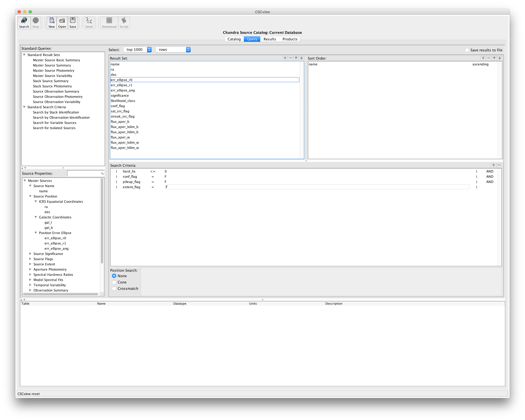Choose Master Source Photometry standard query
This screenshot has height=420, width=525.
click(54, 71)
